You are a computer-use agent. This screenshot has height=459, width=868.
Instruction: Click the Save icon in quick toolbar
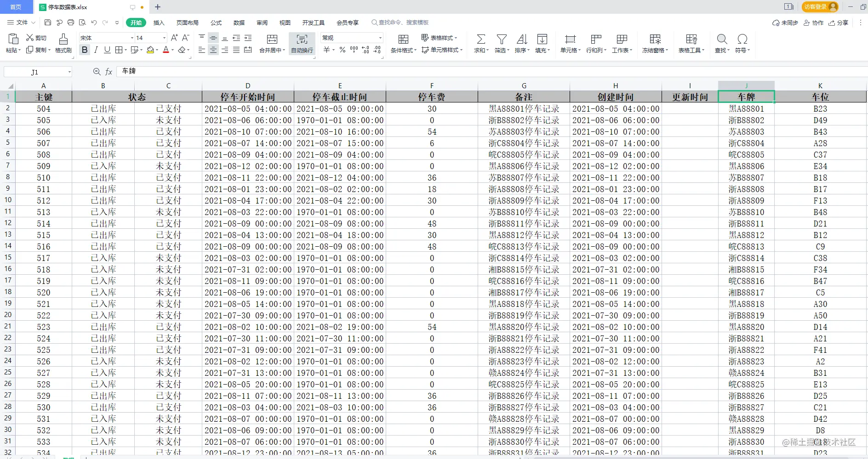click(48, 23)
